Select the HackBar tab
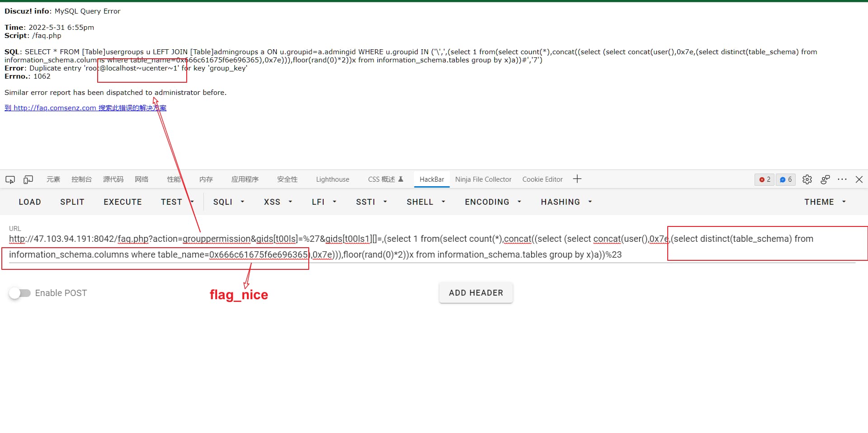Screen dimensions: 868x433 pos(432,179)
